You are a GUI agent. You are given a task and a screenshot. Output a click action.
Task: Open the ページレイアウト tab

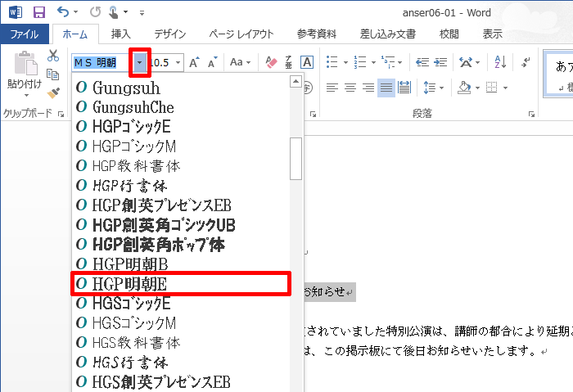[241, 34]
